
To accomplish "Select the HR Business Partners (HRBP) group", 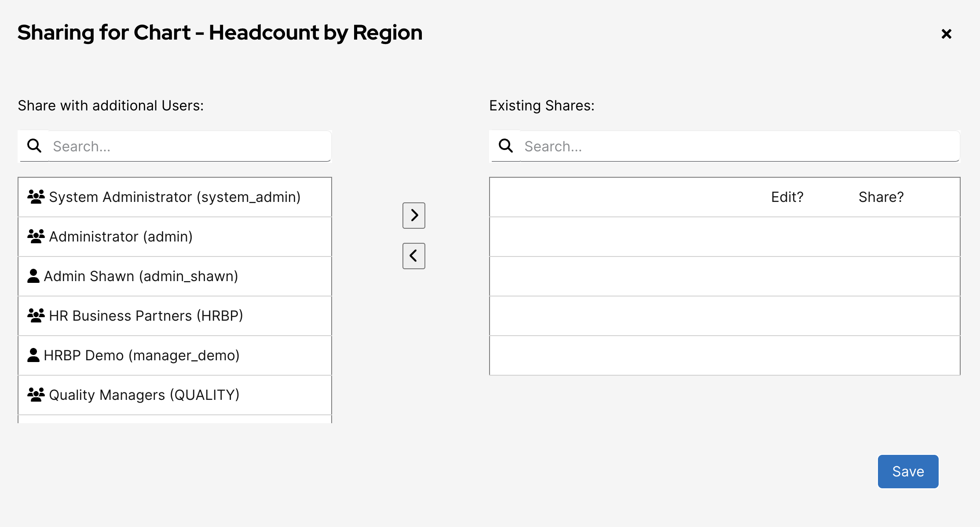I will (x=146, y=316).
